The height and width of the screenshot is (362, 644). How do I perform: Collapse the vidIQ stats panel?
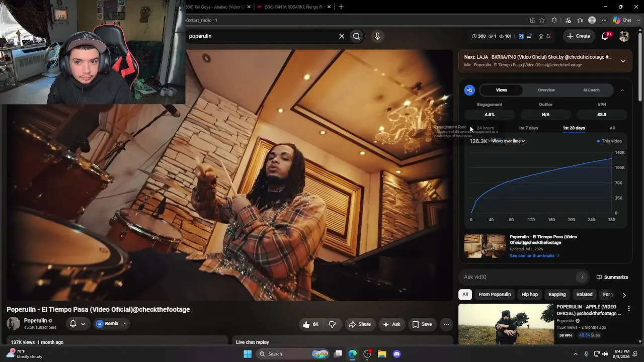[622, 90]
